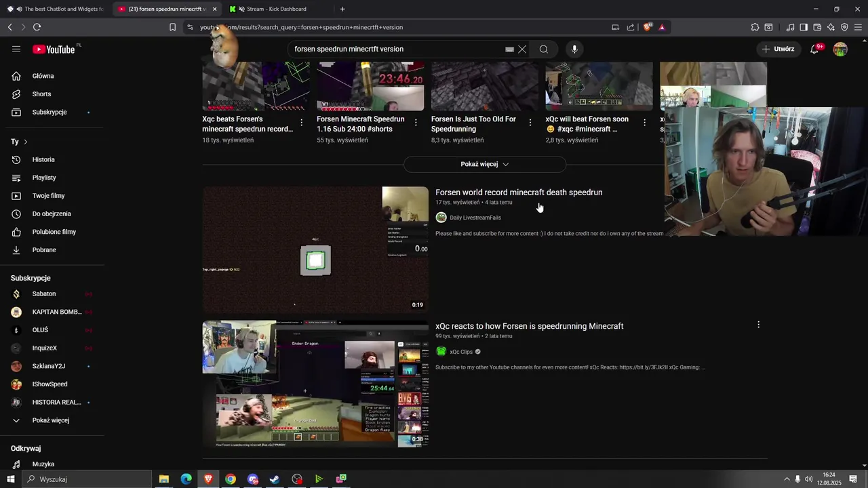Open Subskrypcje in sidebar
This screenshot has height=488, width=868.
pos(54,112)
